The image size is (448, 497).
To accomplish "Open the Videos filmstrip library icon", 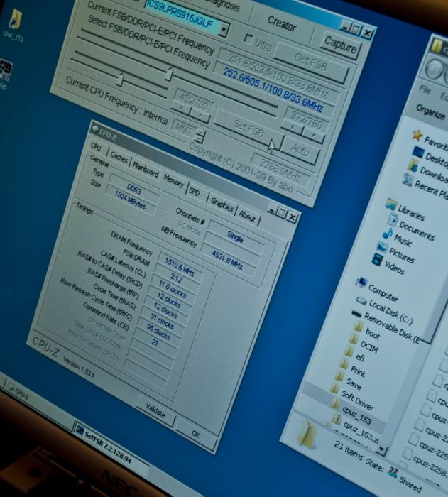I will click(377, 259).
